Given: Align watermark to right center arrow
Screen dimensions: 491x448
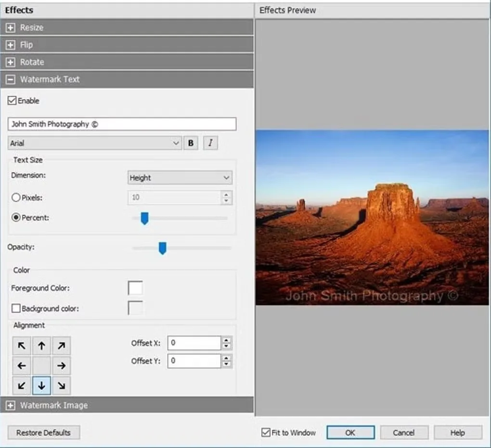Looking at the screenshot, I should point(62,366).
